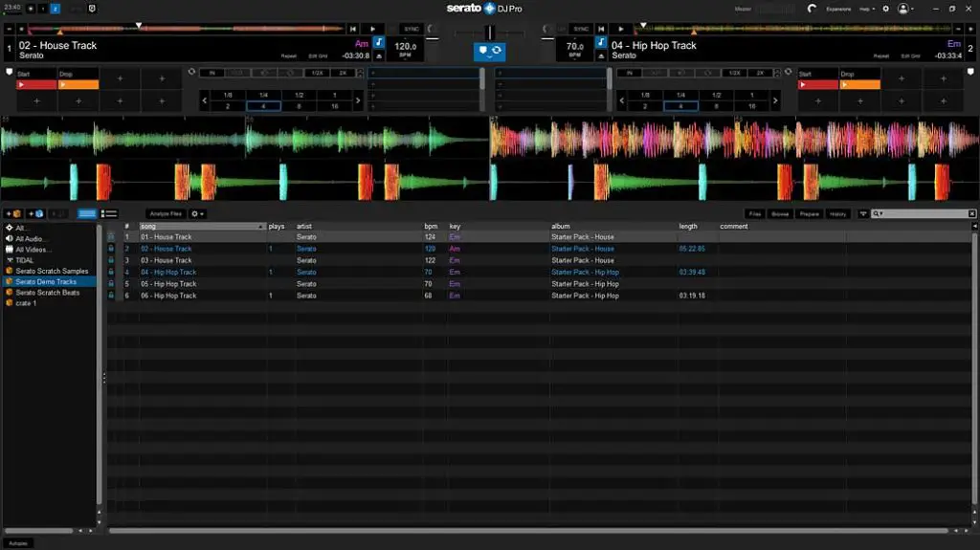The height and width of the screenshot is (550, 980).
Task: Play deck 1 House Track
Action: point(373,29)
